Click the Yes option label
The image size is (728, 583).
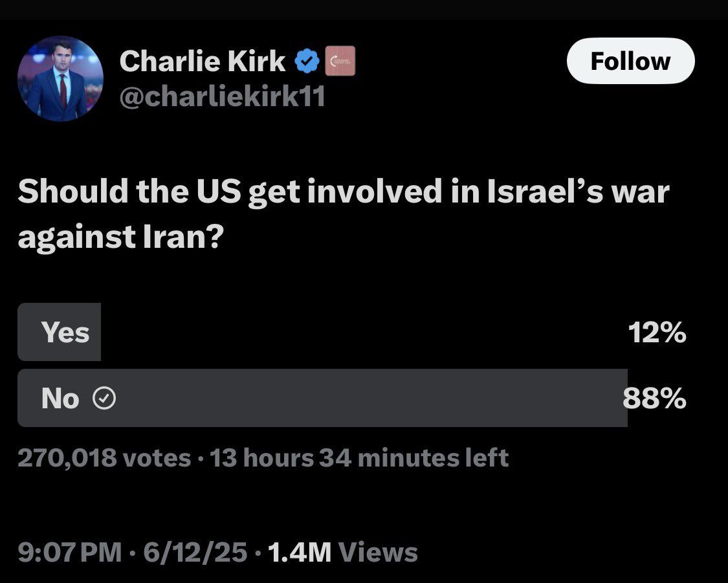point(65,333)
